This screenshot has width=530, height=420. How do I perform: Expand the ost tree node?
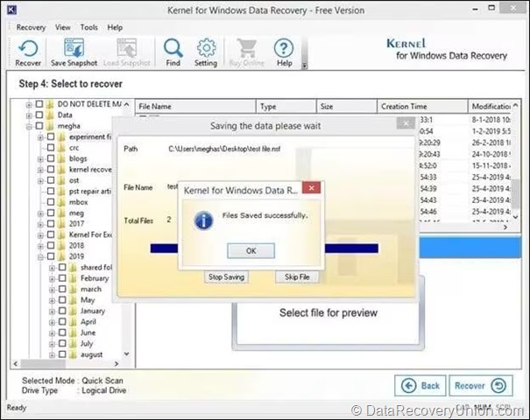(40, 181)
